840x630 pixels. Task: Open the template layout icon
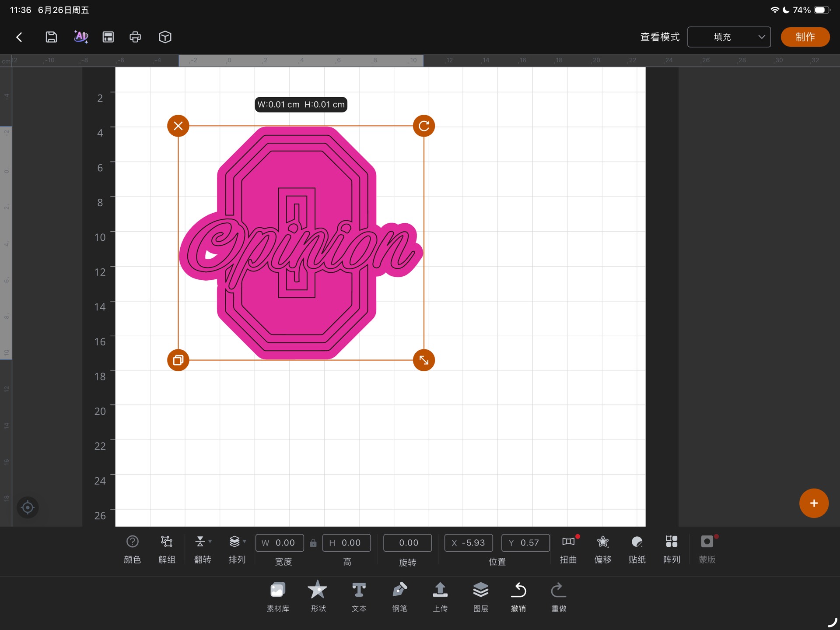tap(108, 37)
